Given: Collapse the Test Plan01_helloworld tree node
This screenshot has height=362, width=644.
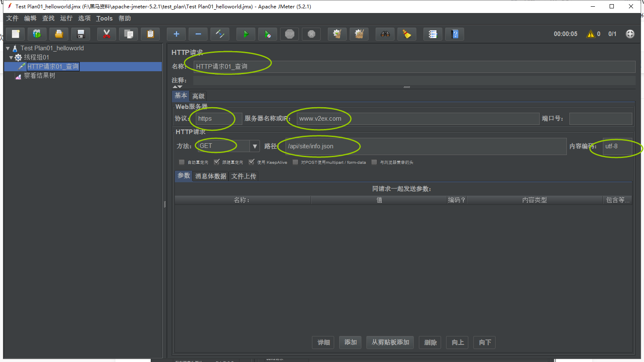Looking at the screenshot, I should [x=8, y=48].
